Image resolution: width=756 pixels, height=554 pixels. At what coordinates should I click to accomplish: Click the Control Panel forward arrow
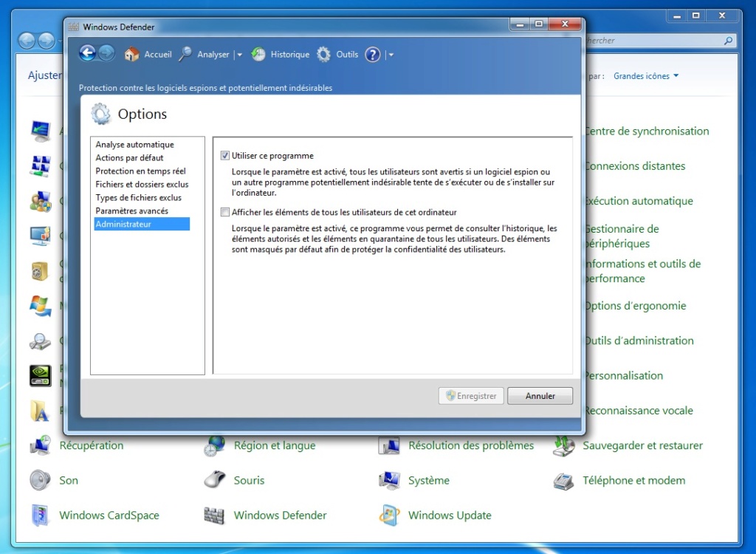click(x=47, y=41)
